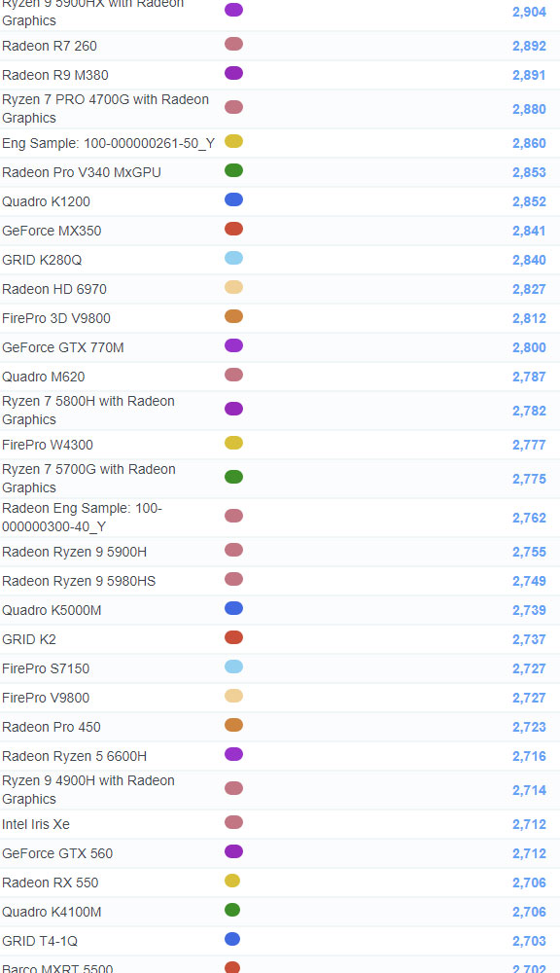Click the light blue swatch beside FirePro S7150
Screen dimensions: 560x973
click(x=233, y=667)
